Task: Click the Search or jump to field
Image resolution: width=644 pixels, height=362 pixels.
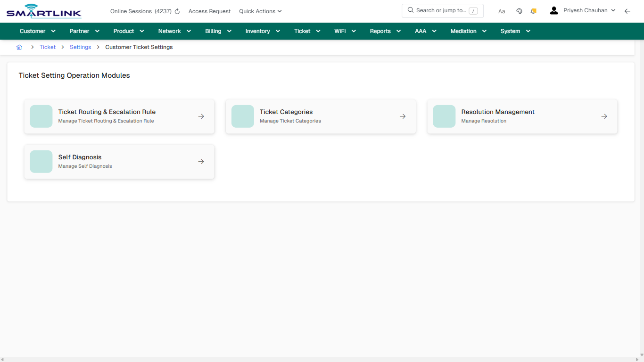Action: coord(442,10)
